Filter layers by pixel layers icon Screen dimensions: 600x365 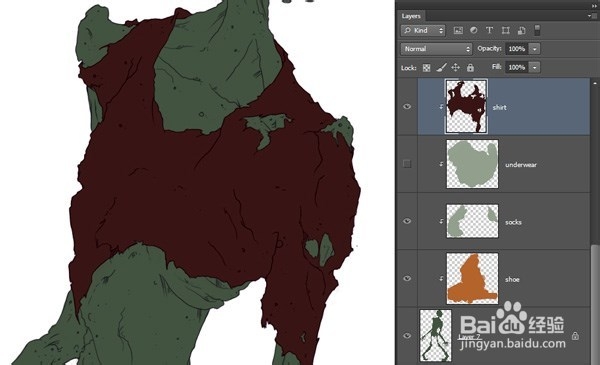pyautogui.click(x=458, y=31)
